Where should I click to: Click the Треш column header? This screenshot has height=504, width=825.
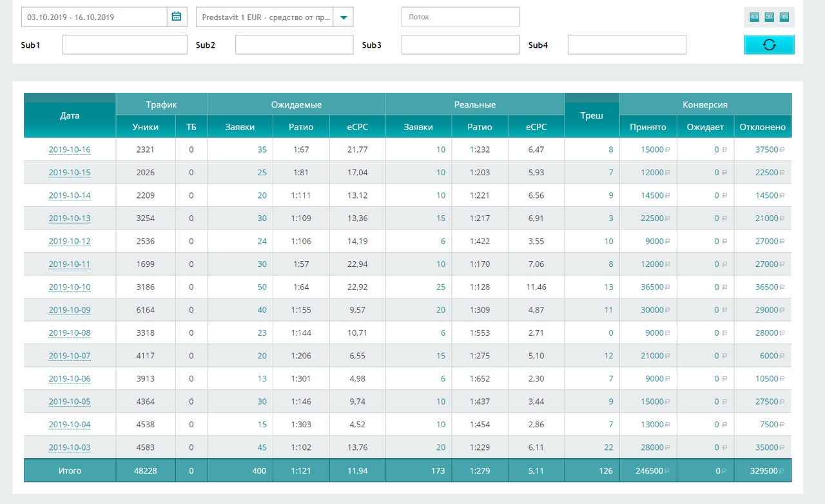tap(592, 115)
